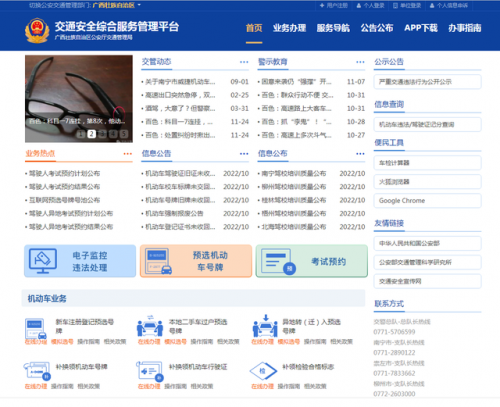Screen dimensions: 500x407
Task: Switch carousel to slide 1
Action: click(81, 134)
